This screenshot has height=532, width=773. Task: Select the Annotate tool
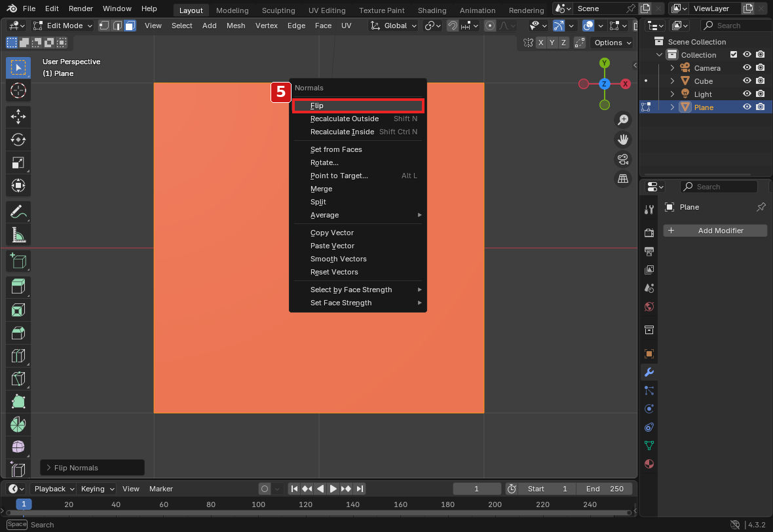click(18, 212)
